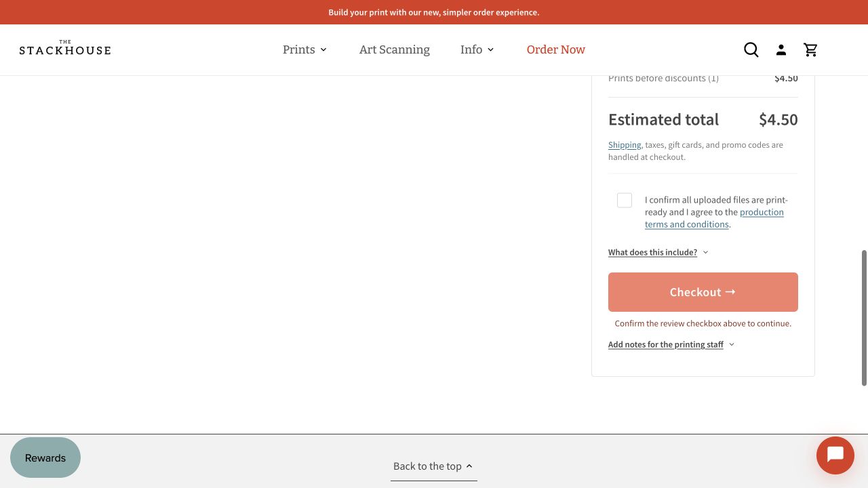
Task: Open the Rewards button
Action: (x=45, y=457)
